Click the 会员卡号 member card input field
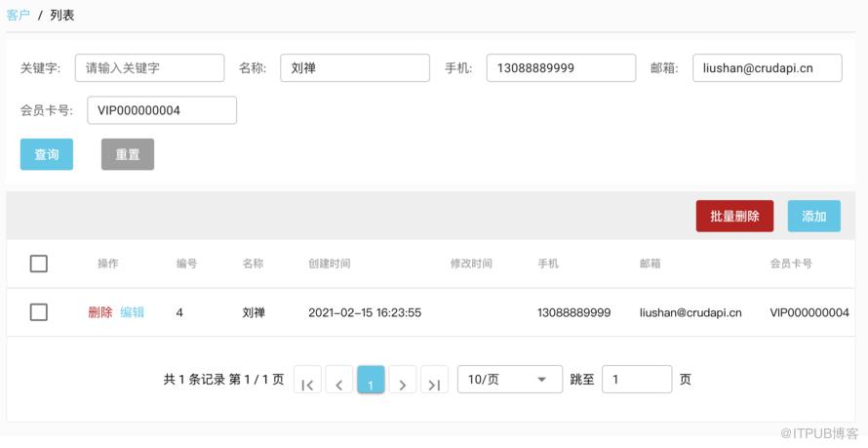The image size is (868, 448). (x=162, y=110)
